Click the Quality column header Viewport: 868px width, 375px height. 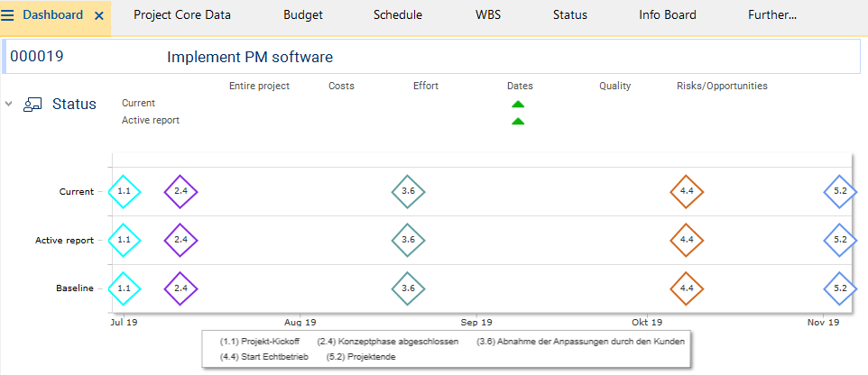614,86
